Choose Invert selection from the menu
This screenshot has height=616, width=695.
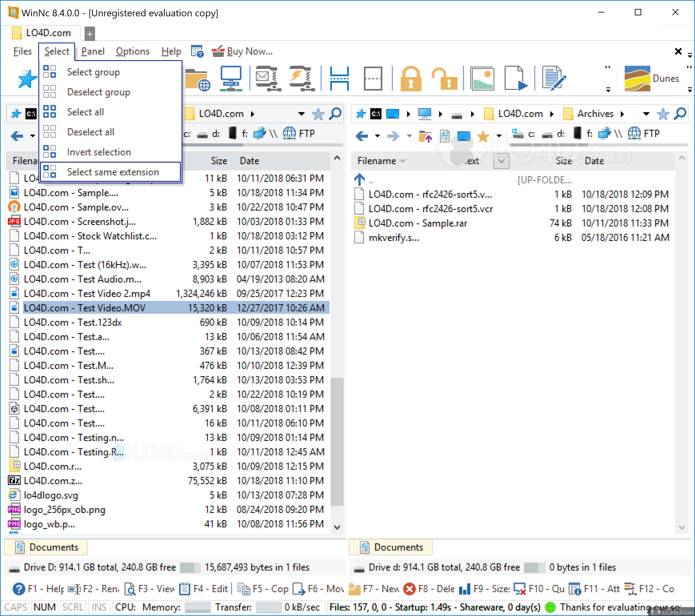111,152
